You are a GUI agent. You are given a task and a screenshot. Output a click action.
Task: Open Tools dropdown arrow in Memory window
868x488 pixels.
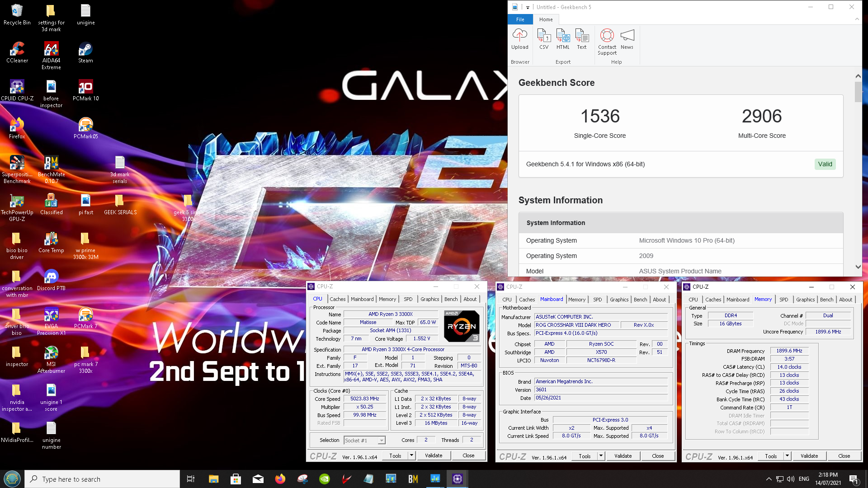click(x=787, y=456)
